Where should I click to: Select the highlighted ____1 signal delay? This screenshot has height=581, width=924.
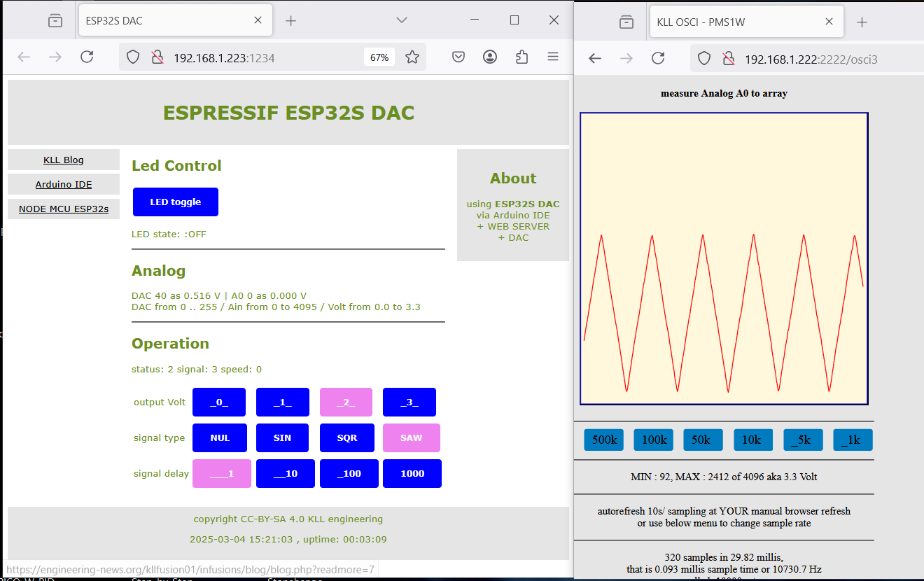[220, 473]
